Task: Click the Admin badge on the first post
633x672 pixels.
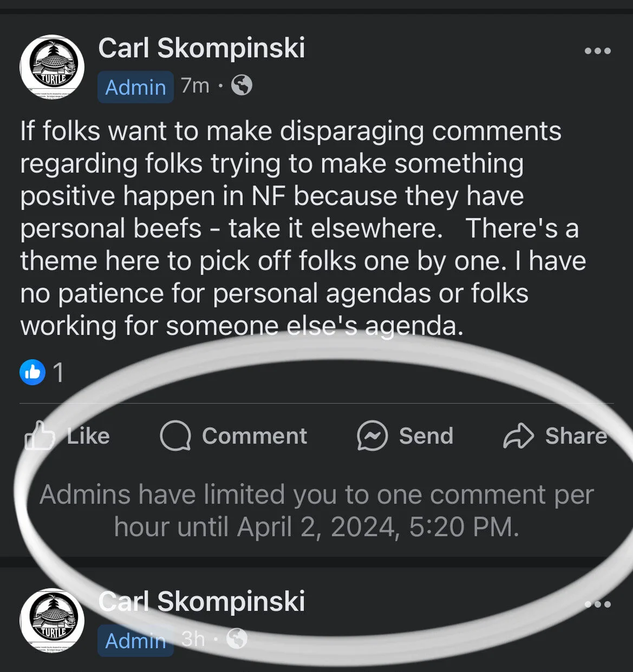Action: click(x=135, y=87)
